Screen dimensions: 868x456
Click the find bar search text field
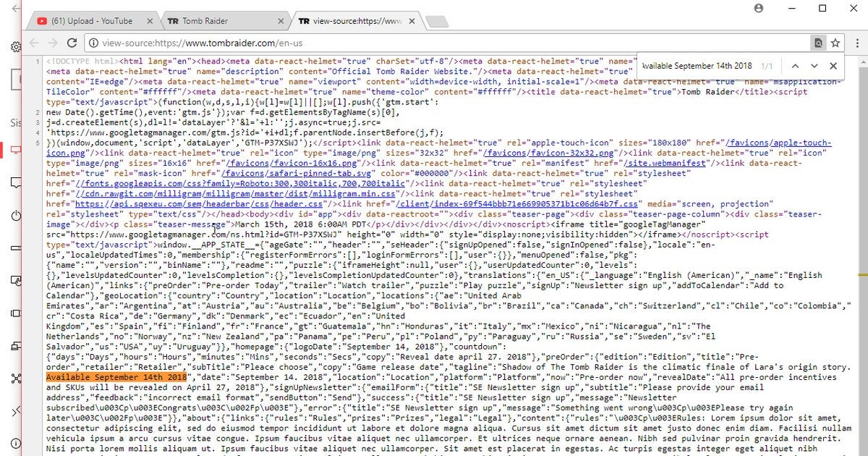click(x=697, y=66)
